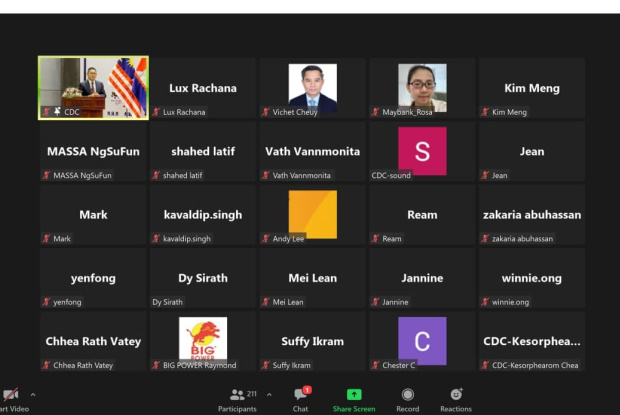Open the Reactions smiley icon
Viewport: 620px width, 415px height.
[x=456, y=394]
